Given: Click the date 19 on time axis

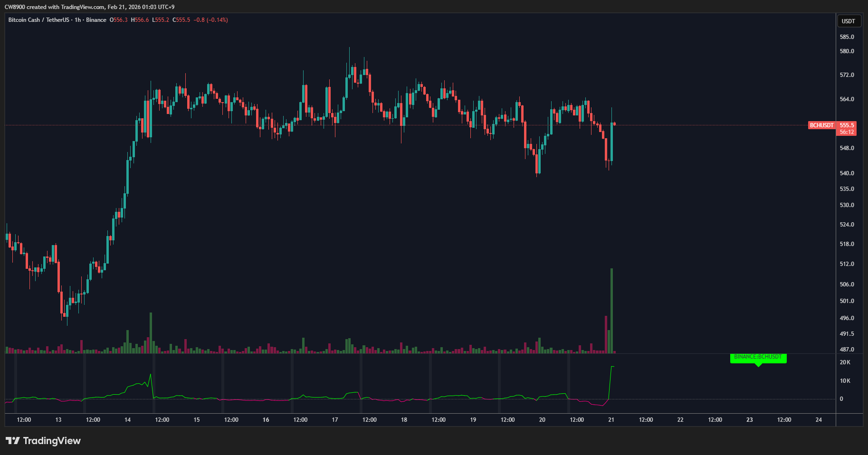Looking at the screenshot, I should pos(473,420).
